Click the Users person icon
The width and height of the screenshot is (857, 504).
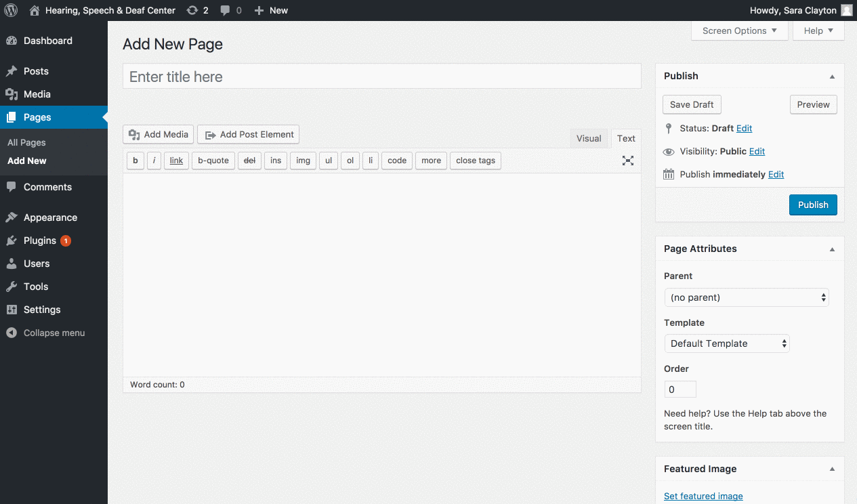click(12, 264)
